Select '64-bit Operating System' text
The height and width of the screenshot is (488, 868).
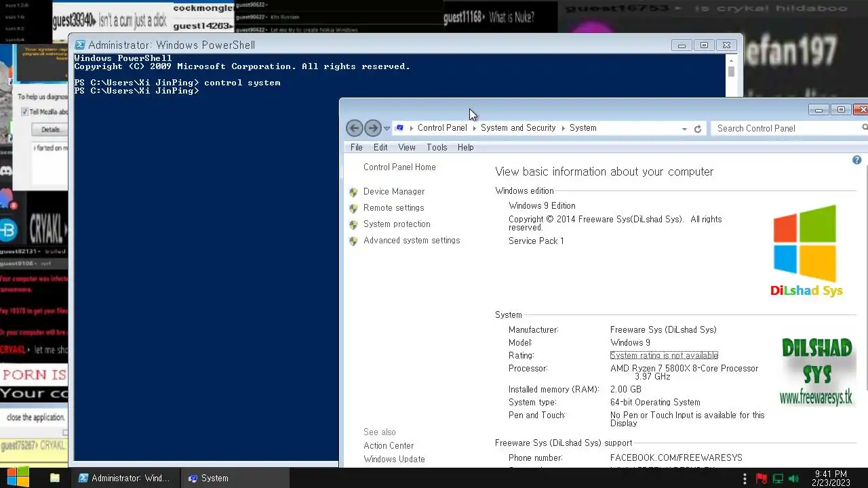point(655,402)
